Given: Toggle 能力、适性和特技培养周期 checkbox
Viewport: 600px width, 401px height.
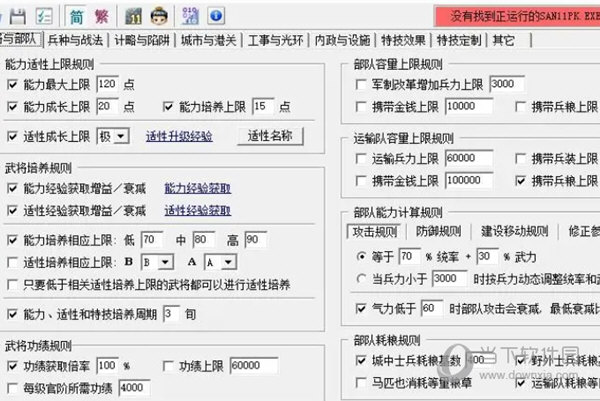Looking at the screenshot, I should 13,314.
